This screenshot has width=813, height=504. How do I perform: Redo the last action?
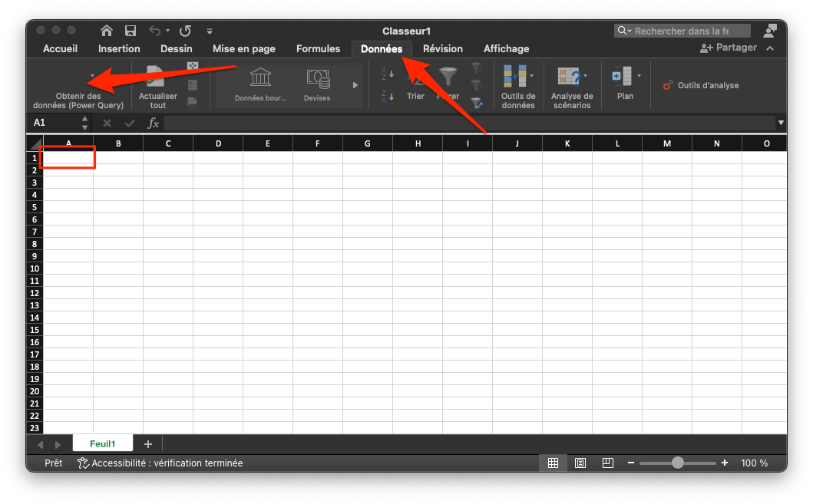click(185, 31)
